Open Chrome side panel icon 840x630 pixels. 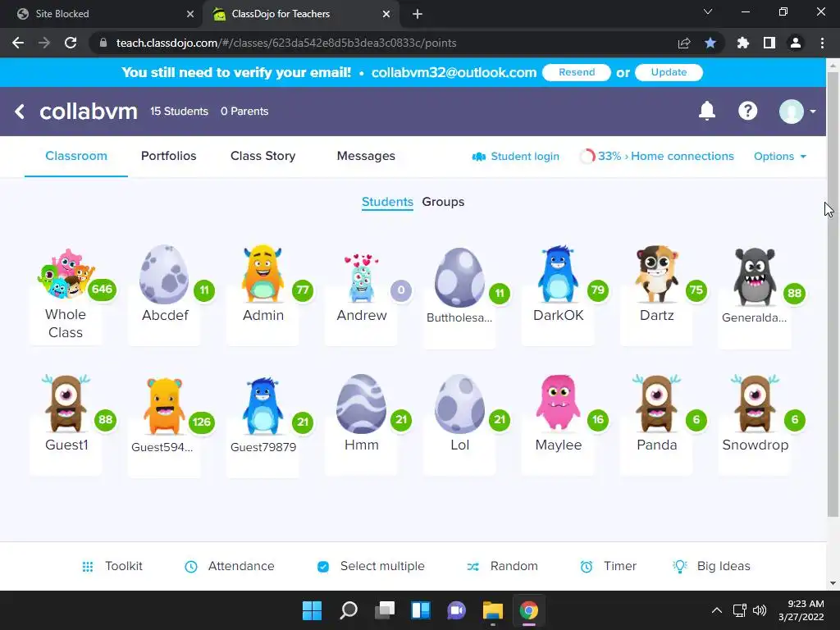coord(769,43)
